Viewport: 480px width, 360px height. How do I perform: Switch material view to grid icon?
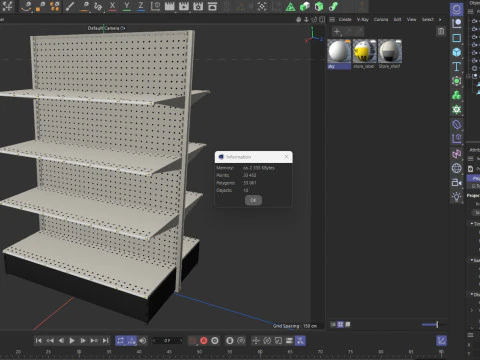(340, 324)
